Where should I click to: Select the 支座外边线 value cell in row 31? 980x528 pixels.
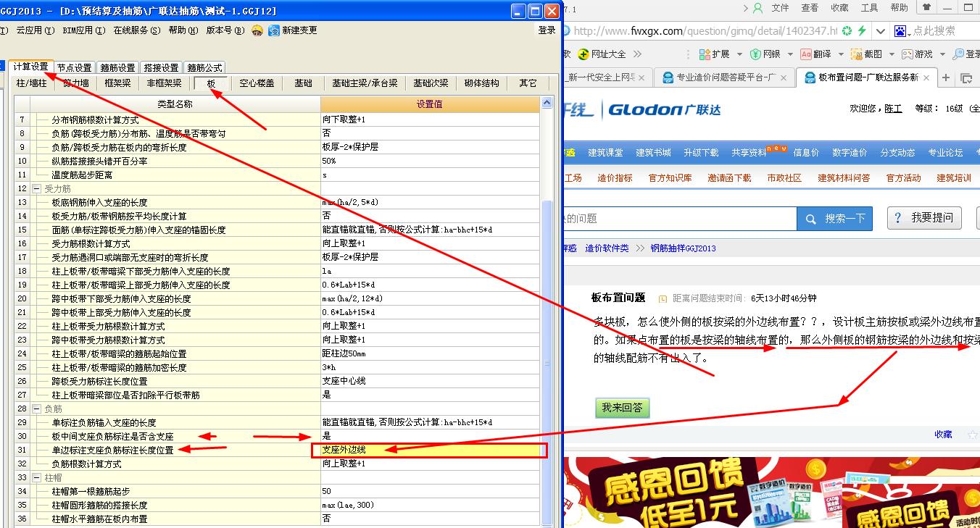pos(429,450)
